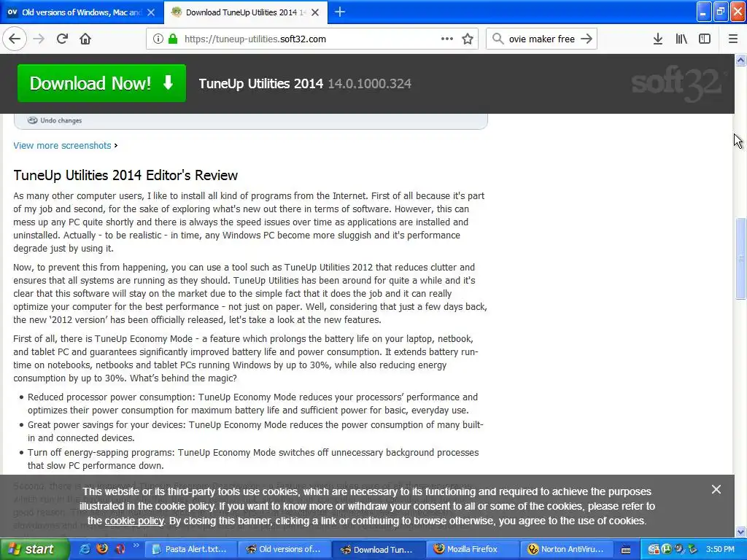This screenshot has height=560, width=747.
Task: Open the Firefox home page
Action: point(85,39)
